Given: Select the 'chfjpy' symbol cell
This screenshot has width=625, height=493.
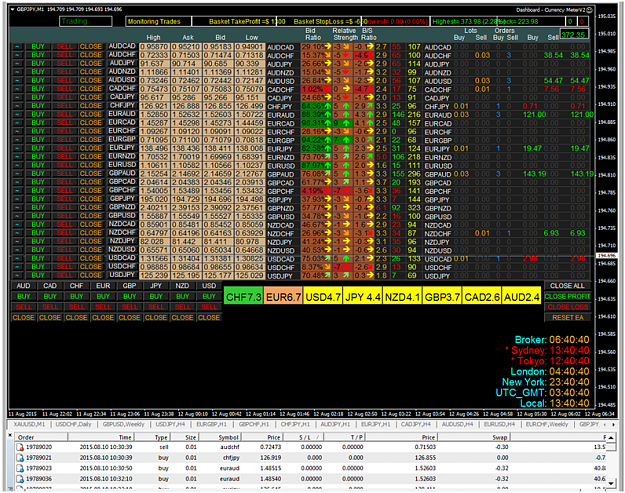Looking at the screenshot, I should click(232, 458).
